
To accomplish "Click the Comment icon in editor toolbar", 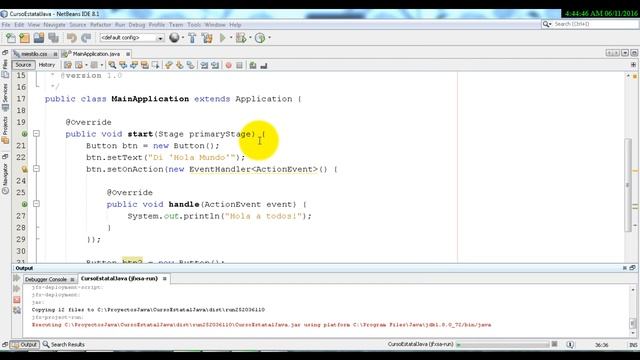I will click(x=253, y=65).
